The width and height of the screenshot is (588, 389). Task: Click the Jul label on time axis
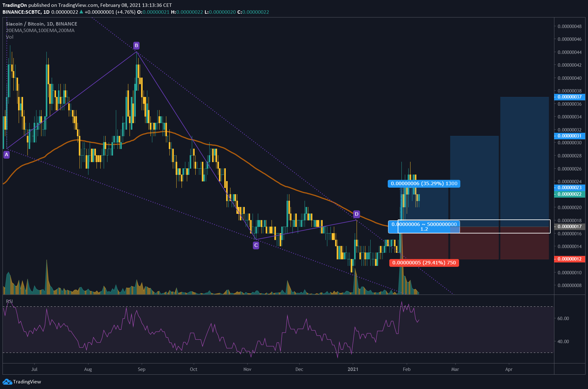34,369
